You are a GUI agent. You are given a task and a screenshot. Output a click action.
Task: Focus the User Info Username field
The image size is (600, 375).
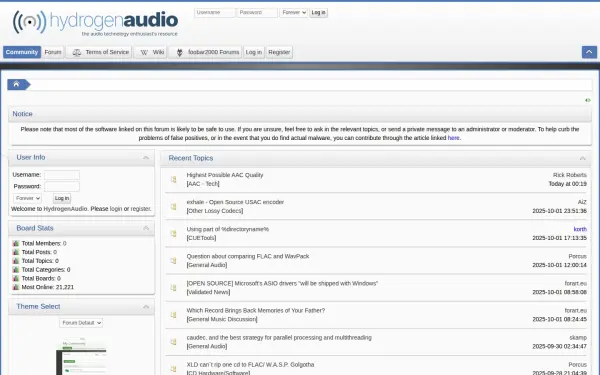[62, 175]
